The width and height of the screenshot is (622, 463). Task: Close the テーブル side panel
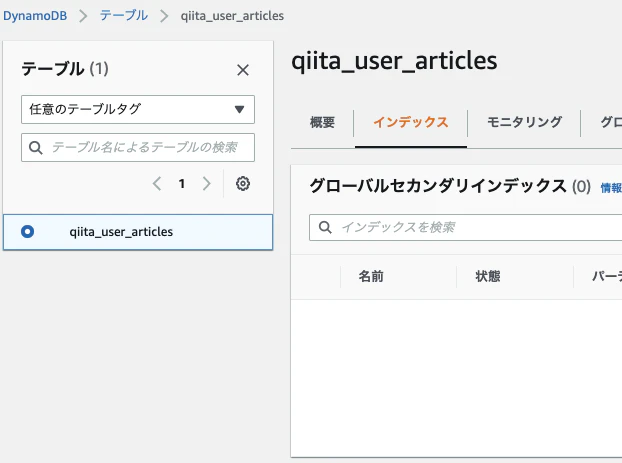tap(243, 70)
